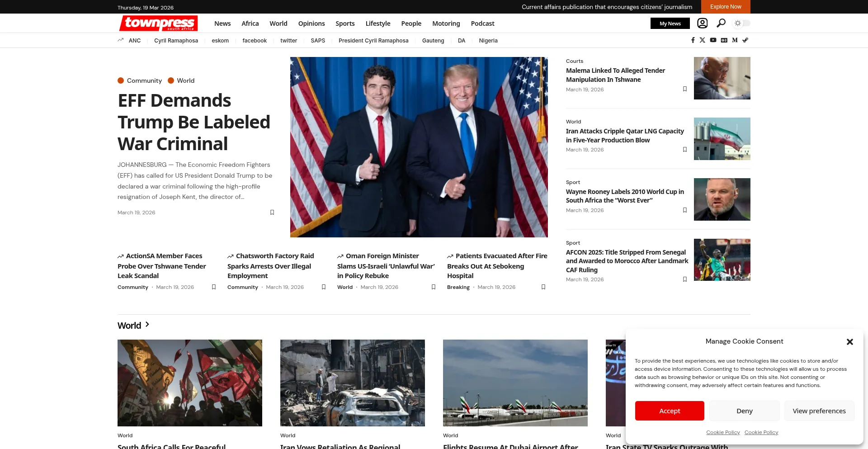Expand the World section arrow
The width and height of the screenshot is (868, 449).
pos(147,325)
